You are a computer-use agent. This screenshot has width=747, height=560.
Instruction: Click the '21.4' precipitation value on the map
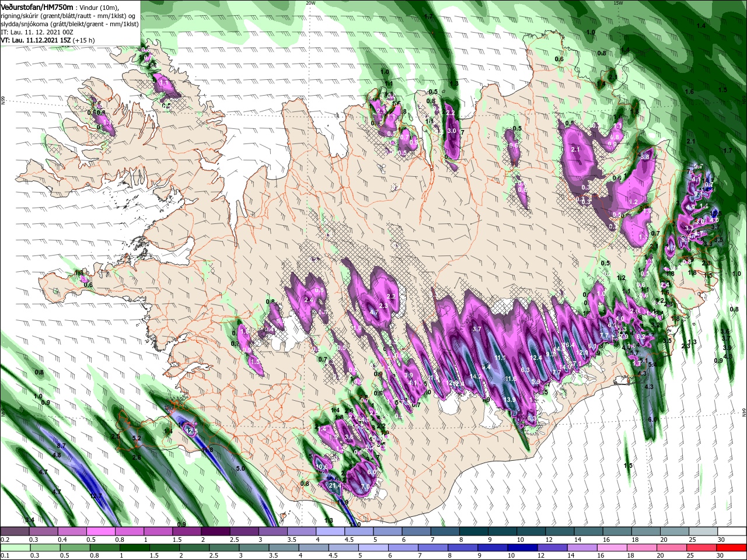coord(334,485)
